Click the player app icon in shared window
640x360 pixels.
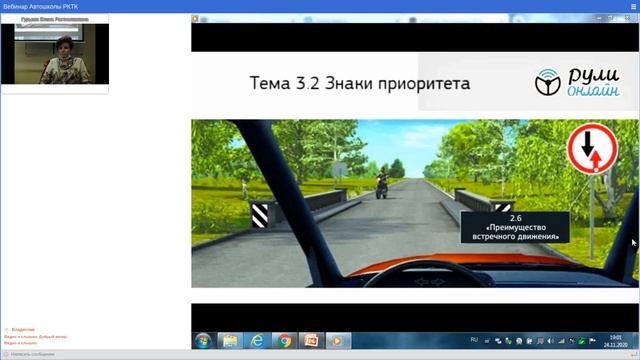195,19
